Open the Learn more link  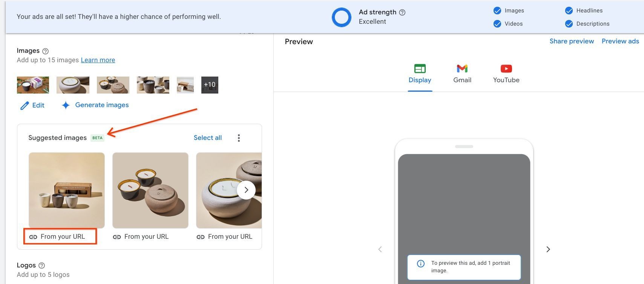pyautogui.click(x=98, y=60)
